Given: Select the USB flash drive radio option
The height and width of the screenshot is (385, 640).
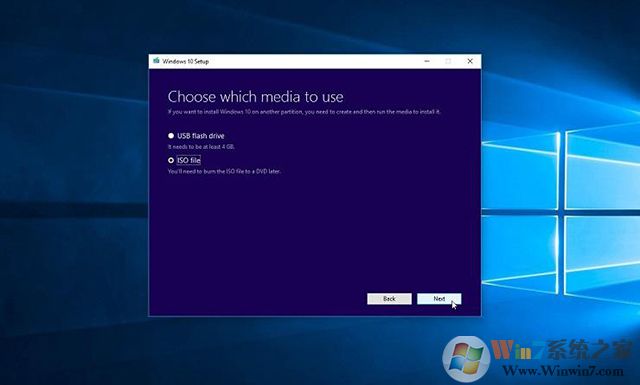Looking at the screenshot, I should pyautogui.click(x=171, y=136).
